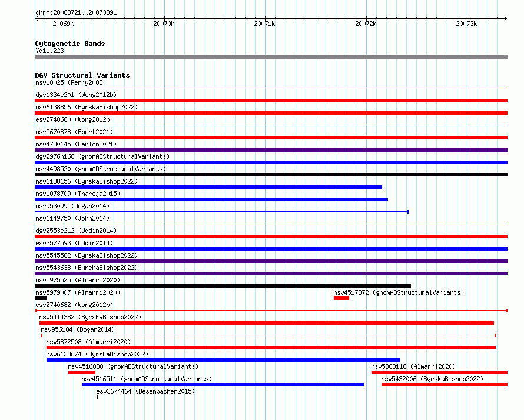524x420 pixels.
Task: Open nsv953099 (Dogan2014) variant label
Action: (x=72, y=206)
